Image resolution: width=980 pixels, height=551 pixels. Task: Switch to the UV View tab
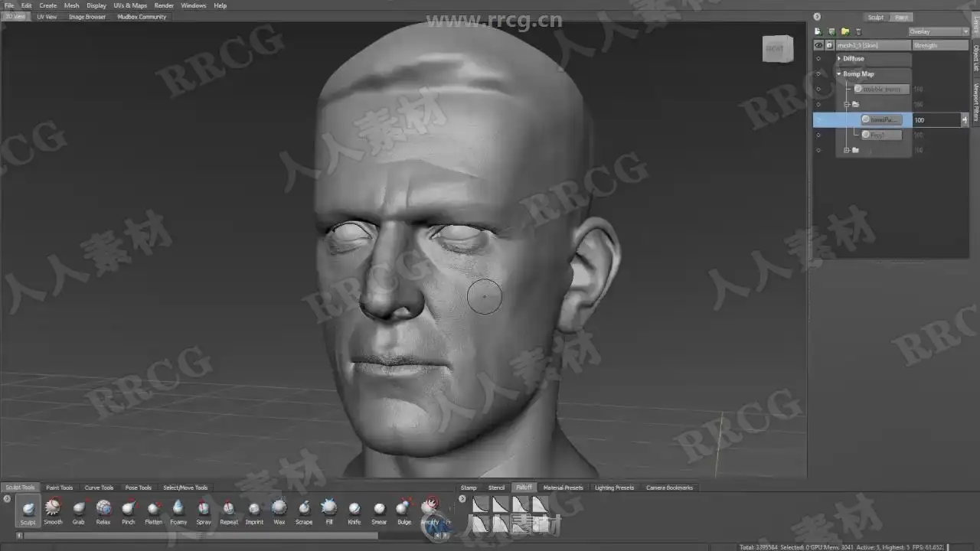point(47,16)
